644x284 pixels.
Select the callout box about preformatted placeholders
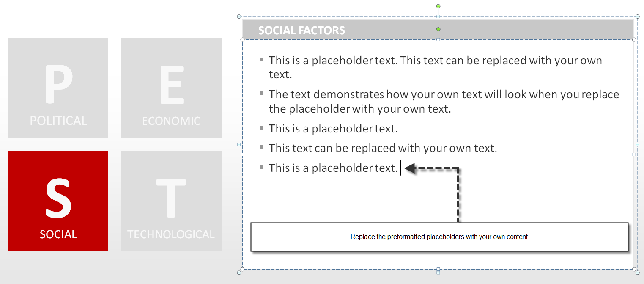point(439,237)
